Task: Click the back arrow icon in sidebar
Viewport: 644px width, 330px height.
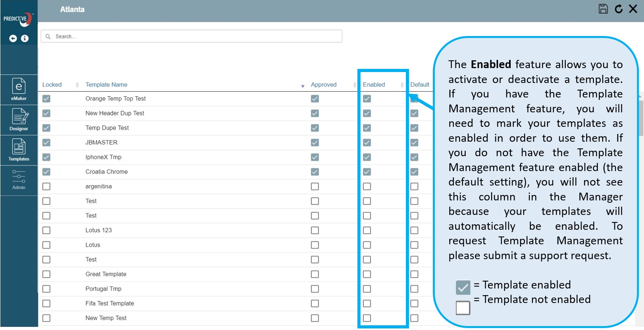Action: click(13, 38)
